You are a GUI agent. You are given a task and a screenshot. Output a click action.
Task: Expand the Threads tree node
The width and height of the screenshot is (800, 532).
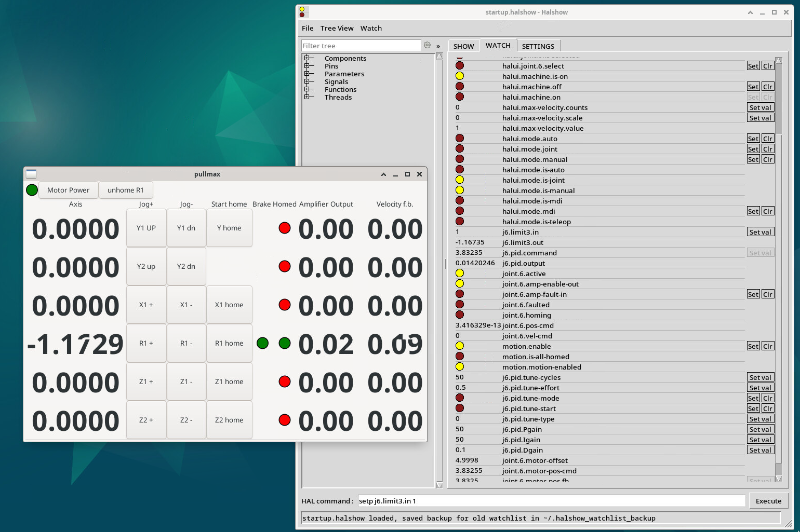pyautogui.click(x=307, y=97)
